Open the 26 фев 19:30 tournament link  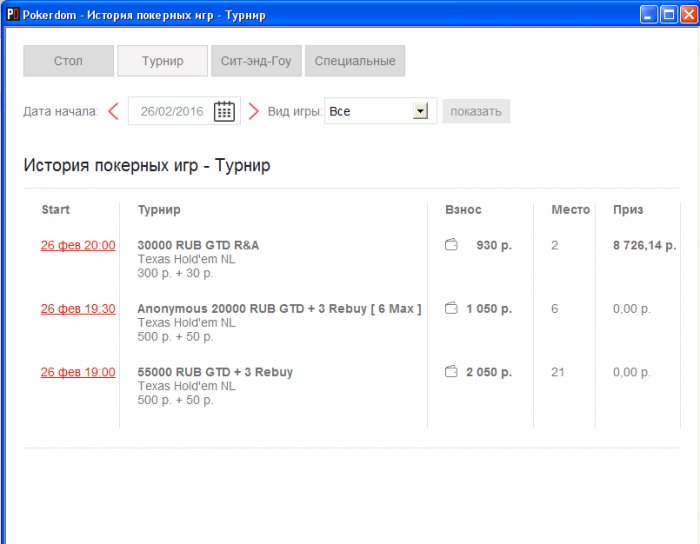pyautogui.click(x=78, y=309)
